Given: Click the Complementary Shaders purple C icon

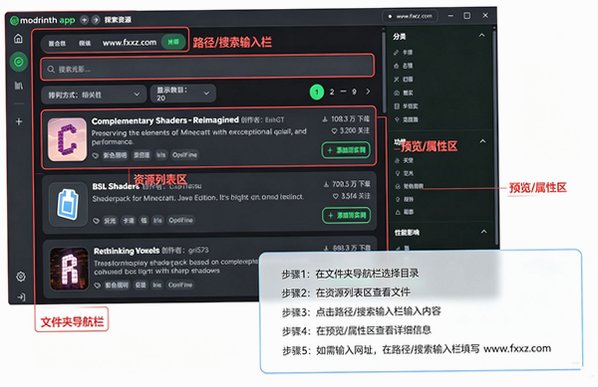Looking at the screenshot, I should (x=67, y=139).
